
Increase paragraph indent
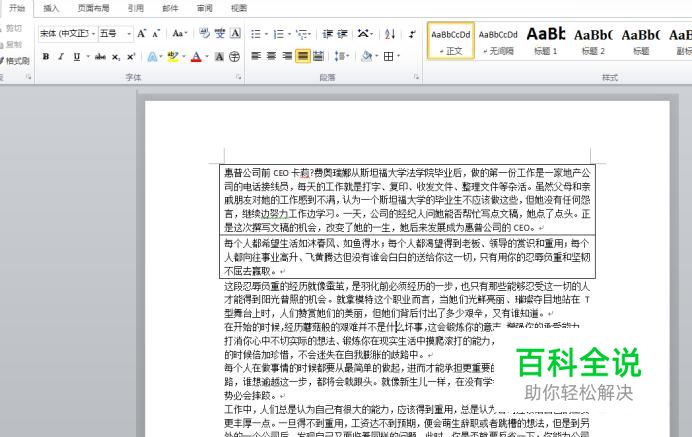pos(342,34)
